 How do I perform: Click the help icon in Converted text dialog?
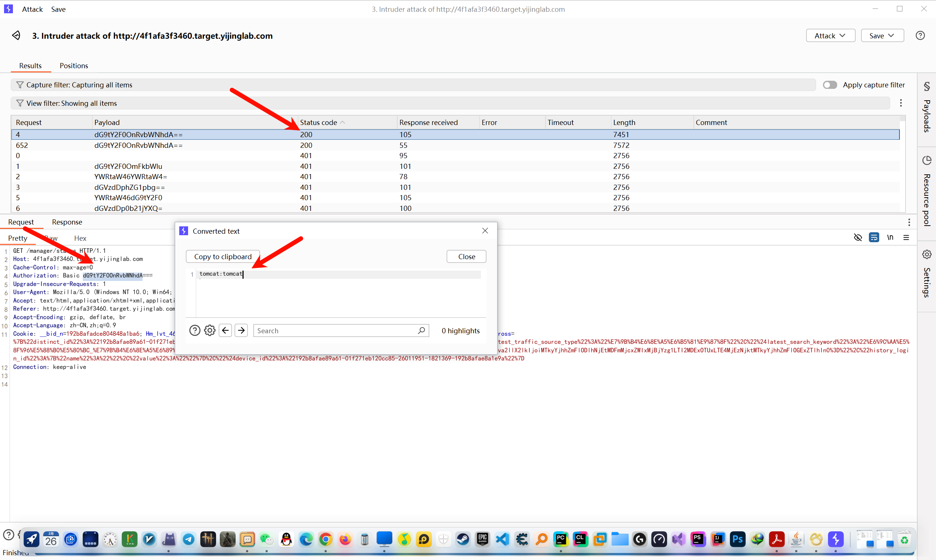coord(194,331)
